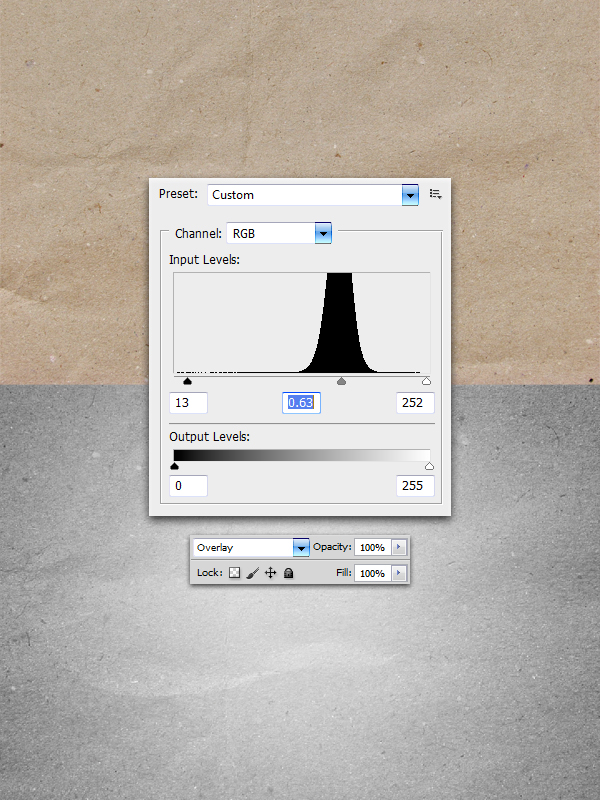
Task: Click the Output Levels: label
Action: tap(209, 437)
